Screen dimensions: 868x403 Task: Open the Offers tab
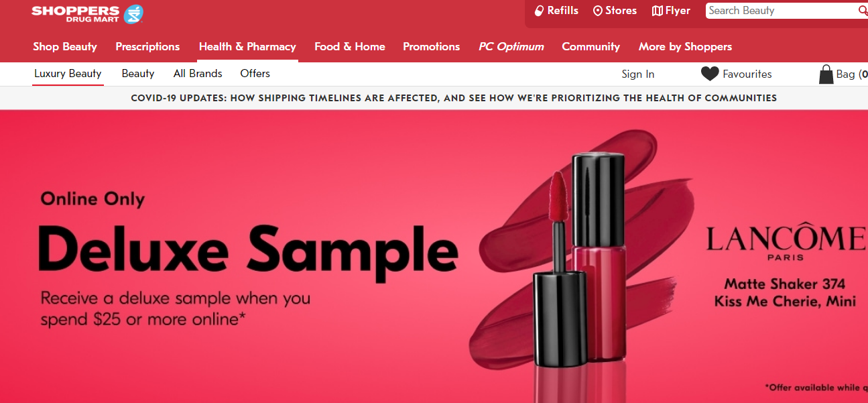[x=255, y=74]
